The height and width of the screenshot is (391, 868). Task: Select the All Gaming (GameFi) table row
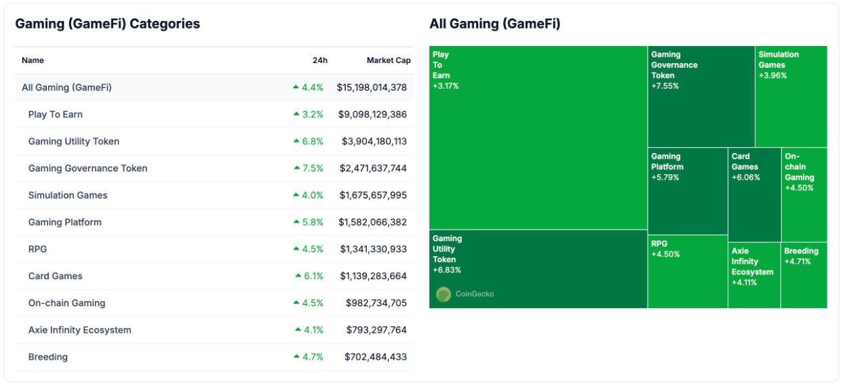pos(66,87)
